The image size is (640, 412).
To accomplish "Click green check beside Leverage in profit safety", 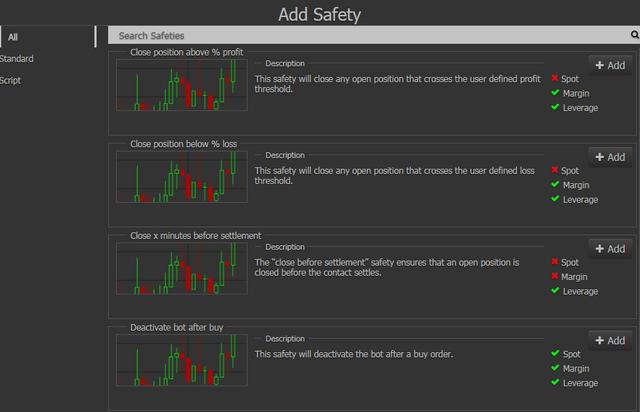I will [555, 107].
